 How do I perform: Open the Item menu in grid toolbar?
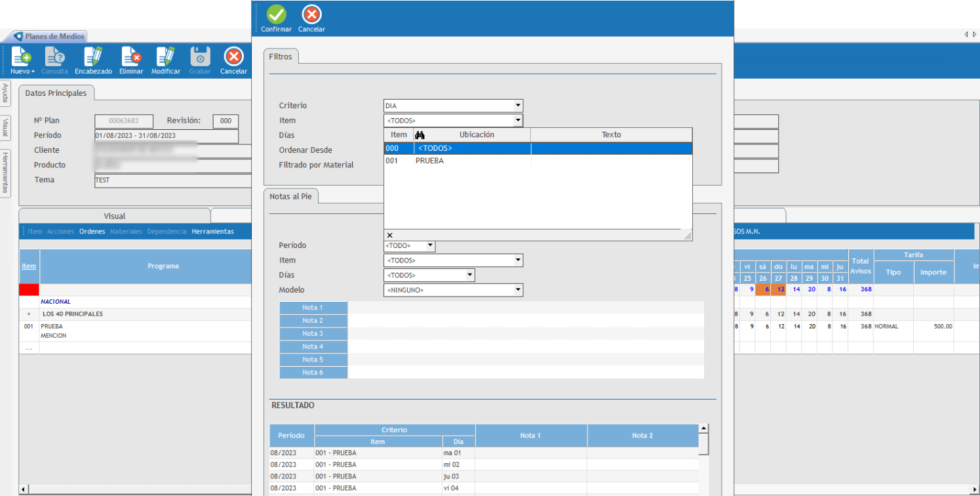(x=35, y=232)
